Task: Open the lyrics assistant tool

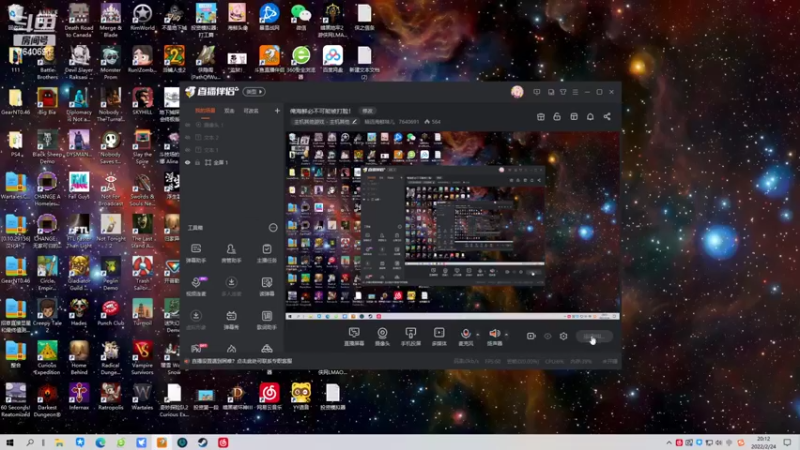Action: (x=266, y=320)
